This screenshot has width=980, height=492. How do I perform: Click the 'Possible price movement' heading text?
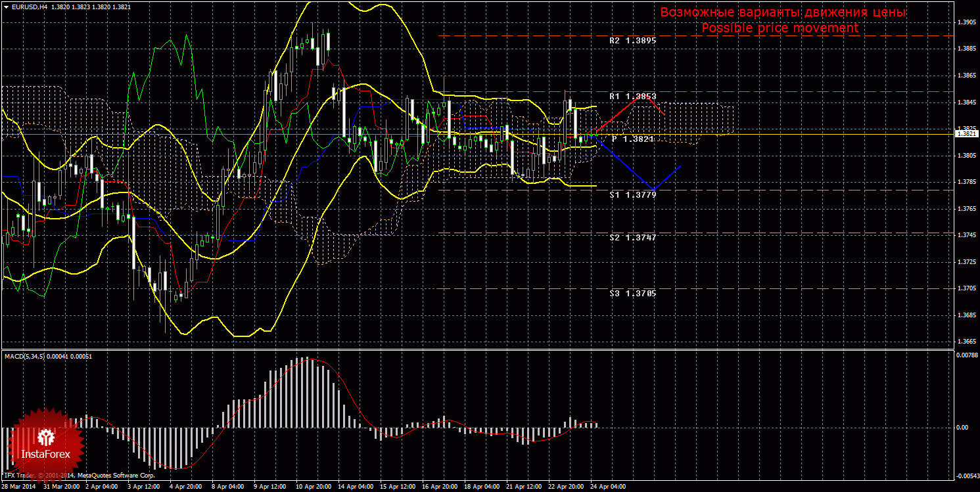coord(780,28)
